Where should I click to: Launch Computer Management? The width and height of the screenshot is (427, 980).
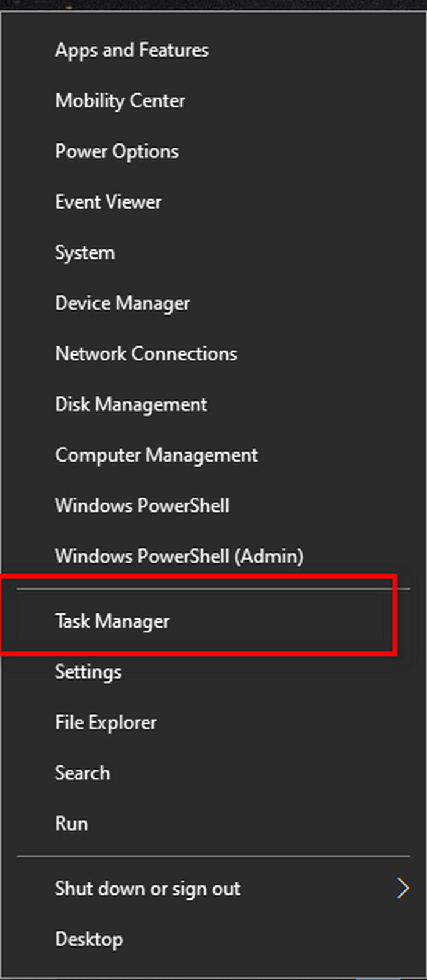156,455
